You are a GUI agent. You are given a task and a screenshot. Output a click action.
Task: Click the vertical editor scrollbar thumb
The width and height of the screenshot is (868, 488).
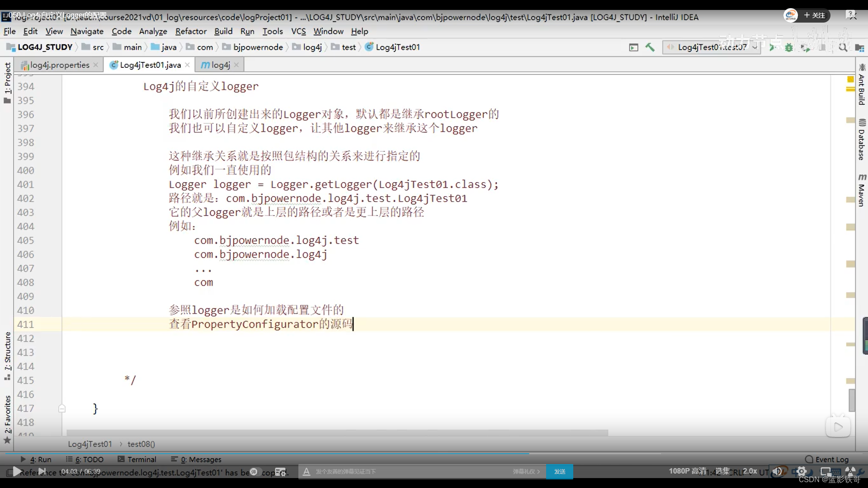point(852,400)
